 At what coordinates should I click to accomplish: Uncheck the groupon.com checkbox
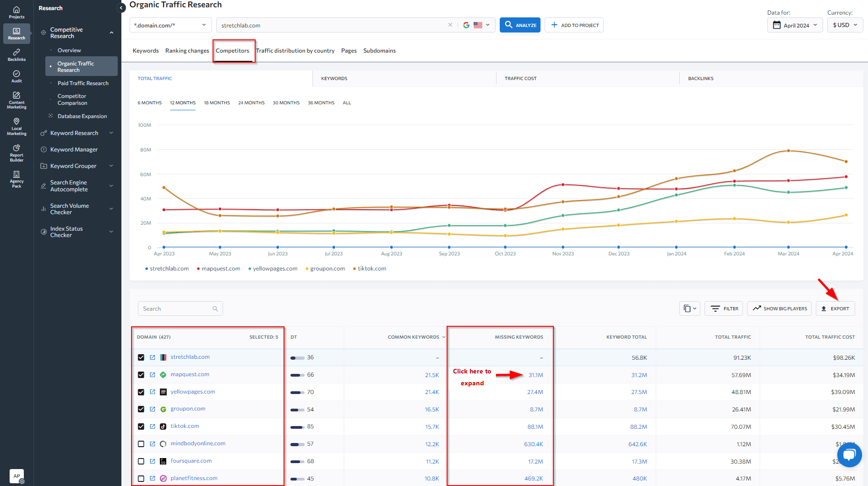point(141,409)
